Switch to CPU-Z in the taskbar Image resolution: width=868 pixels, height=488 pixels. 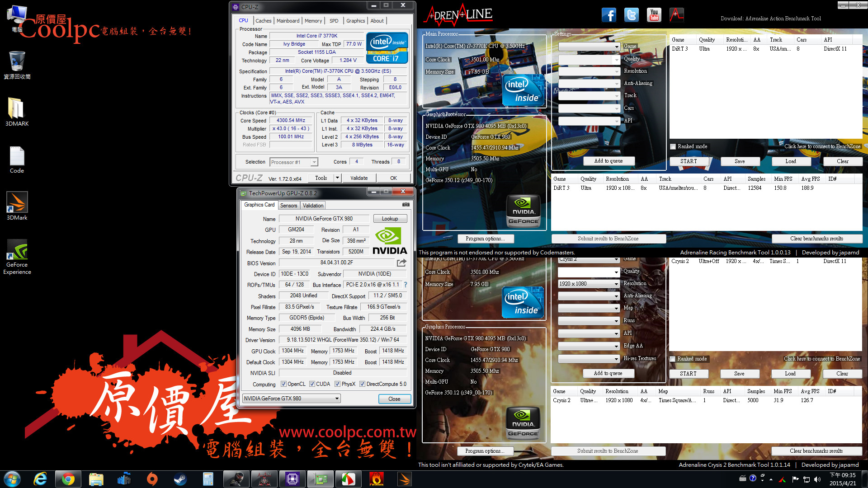pyautogui.click(x=292, y=479)
